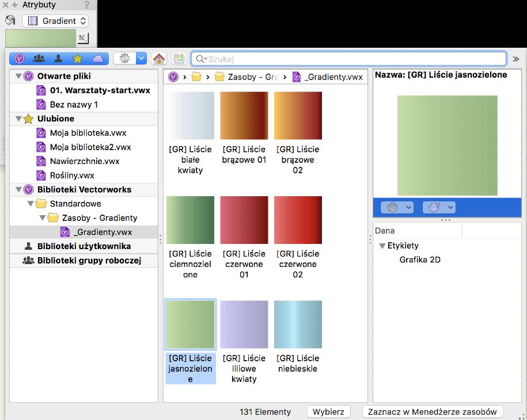The width and height of the screenshot is (527, 420).
Task: Click Vectorworks root breadcrumb icon
Action: click(173, 77)
